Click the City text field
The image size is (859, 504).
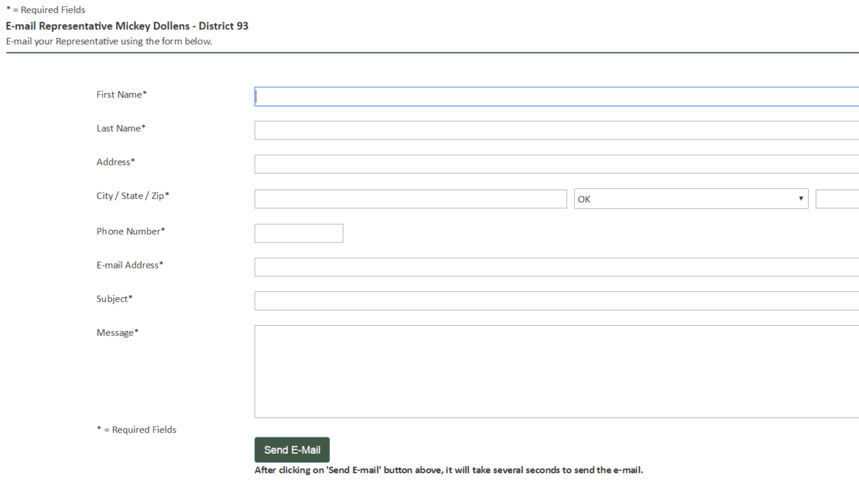point(410,199)
